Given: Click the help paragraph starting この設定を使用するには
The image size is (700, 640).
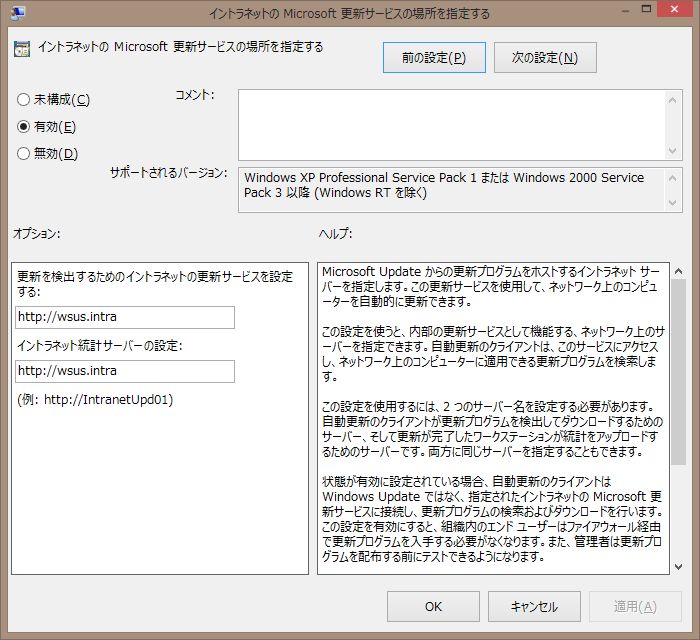Looking at the screenshot, I should coord(492,429).
